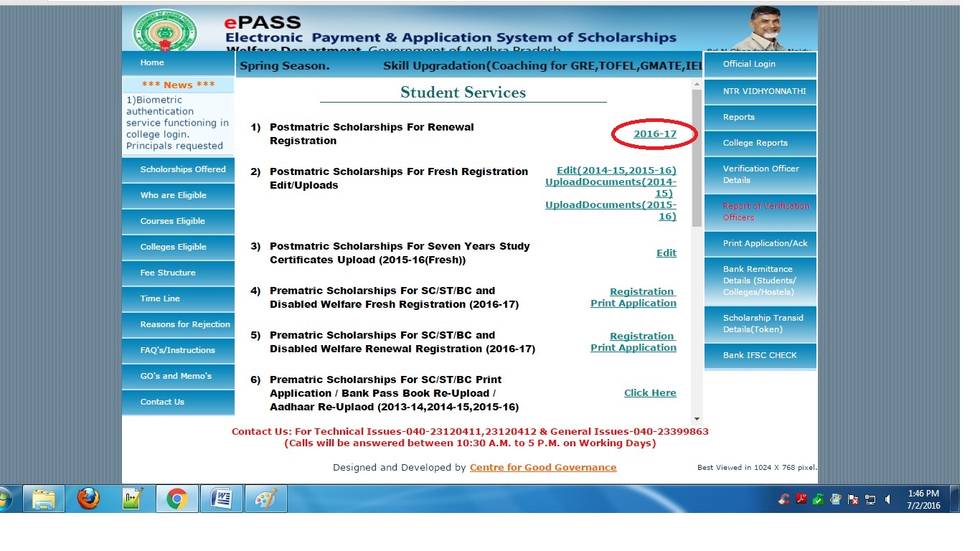Click the scrollbar down arrow in Student Services
980x551 pixels.
tap(697, 419)
